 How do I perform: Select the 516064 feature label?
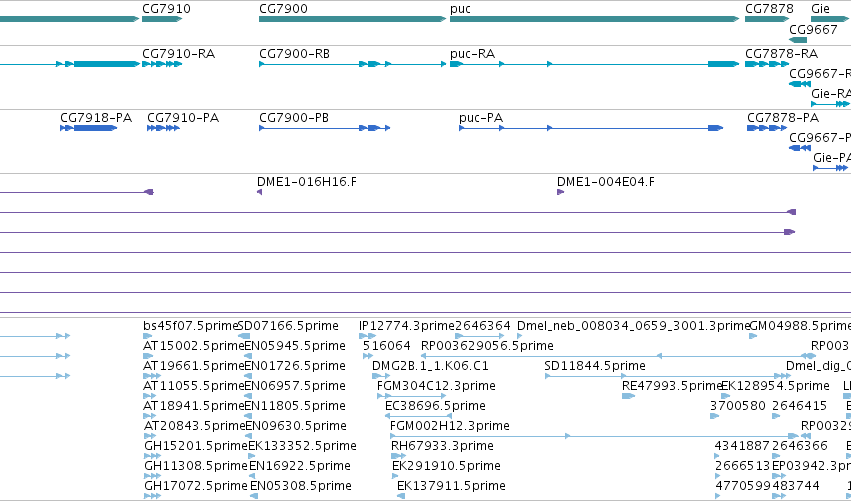(386, 346)
